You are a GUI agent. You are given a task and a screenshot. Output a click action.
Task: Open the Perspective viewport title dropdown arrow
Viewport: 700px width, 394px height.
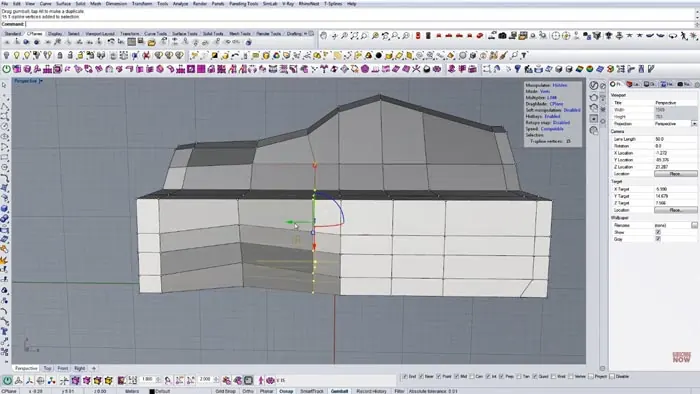pos(41,81)
